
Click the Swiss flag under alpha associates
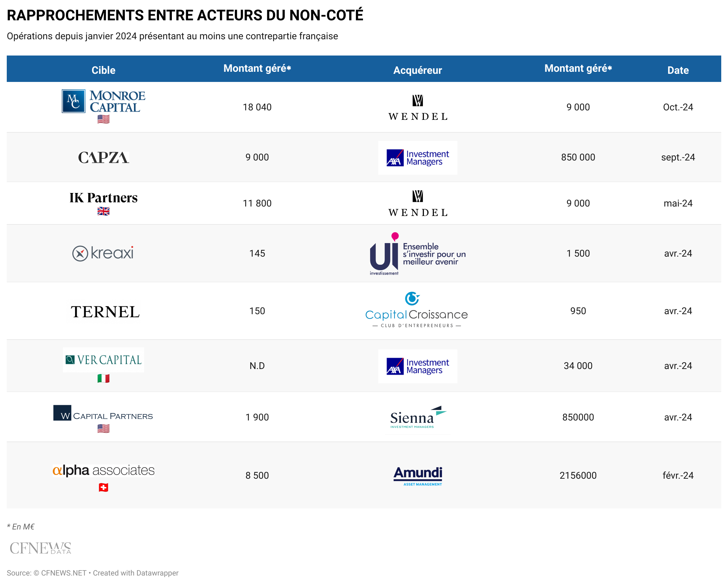(104, 487)
